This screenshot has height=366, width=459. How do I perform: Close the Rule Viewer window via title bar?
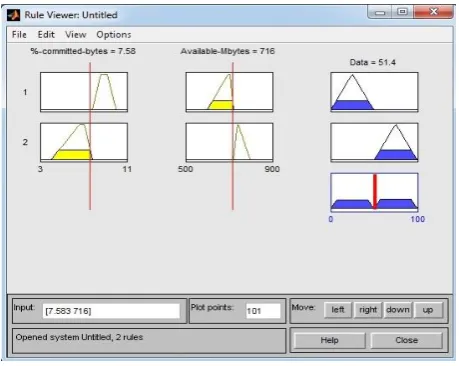(433, 12)
